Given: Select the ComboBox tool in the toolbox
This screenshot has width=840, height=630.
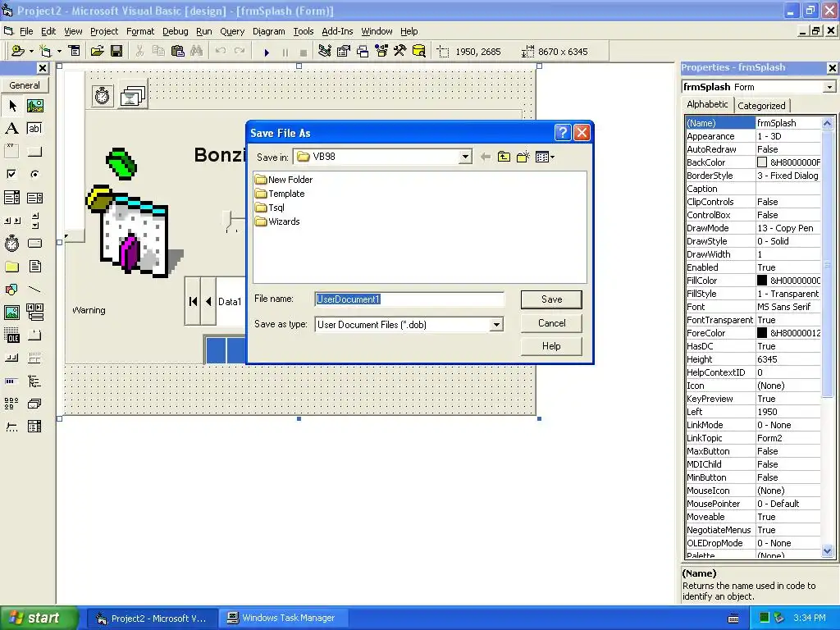Looking at the screenshot, I should [x=11, y=198].
